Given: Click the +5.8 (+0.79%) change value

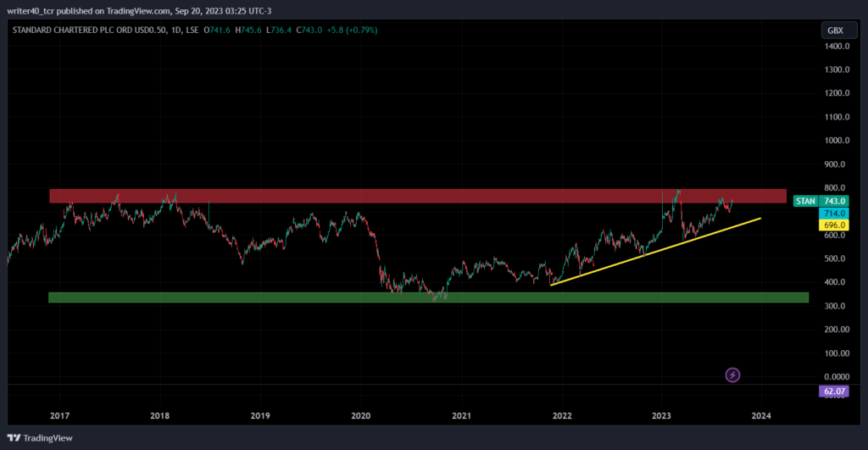Looking at the screenshot, I should click(x=352, y=30).
